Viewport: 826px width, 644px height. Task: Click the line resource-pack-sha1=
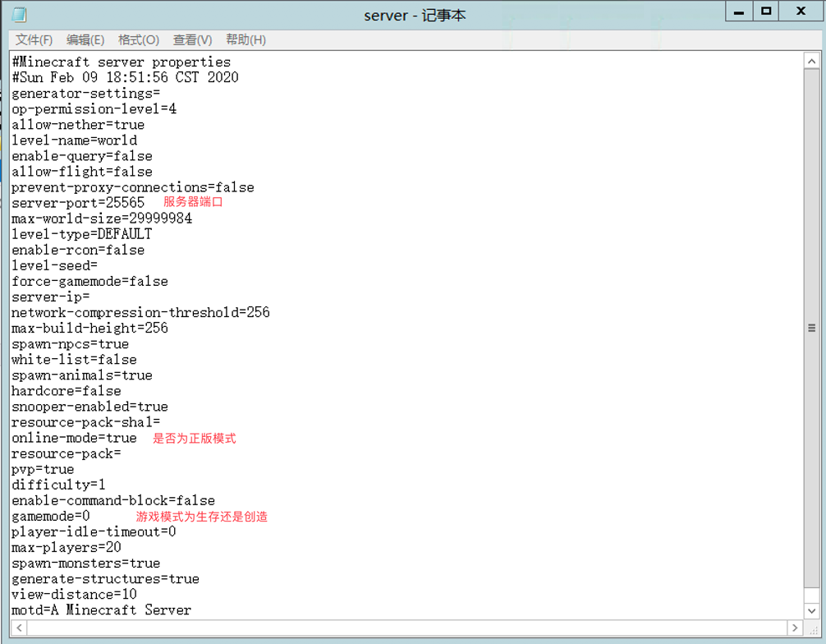pos(86,423)
